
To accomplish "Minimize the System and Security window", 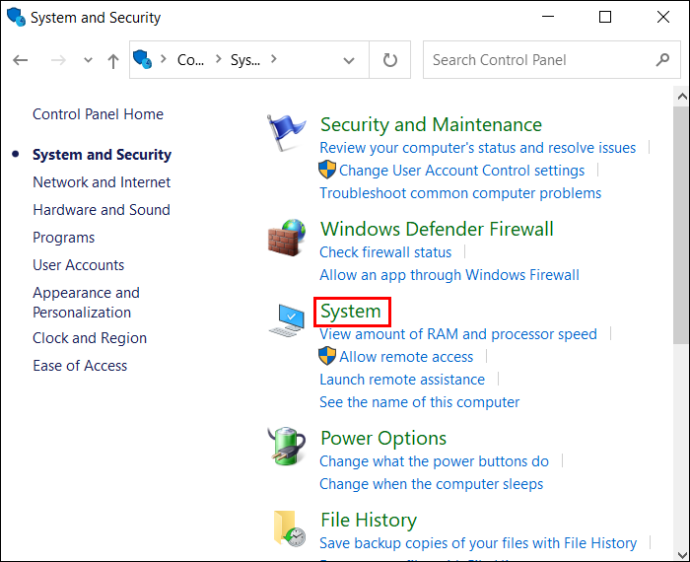I will pyautogui.click(x=548, y=17).
